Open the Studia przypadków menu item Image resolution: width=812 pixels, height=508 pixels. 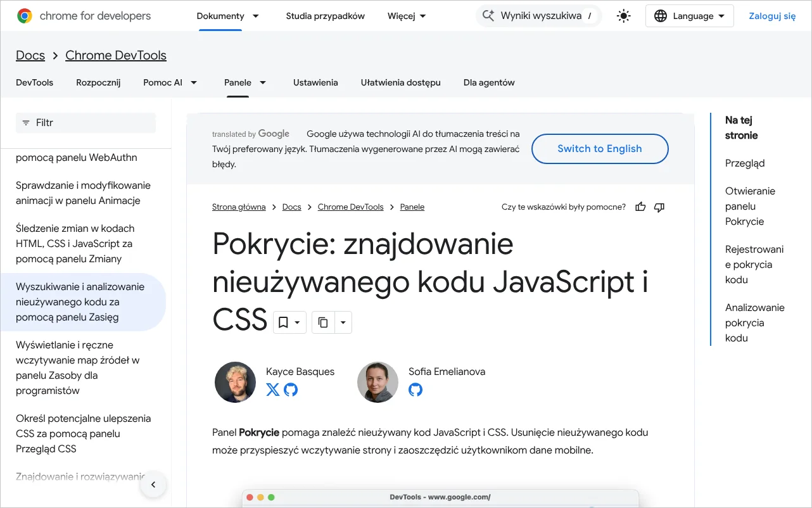click(x=326, y=16)
